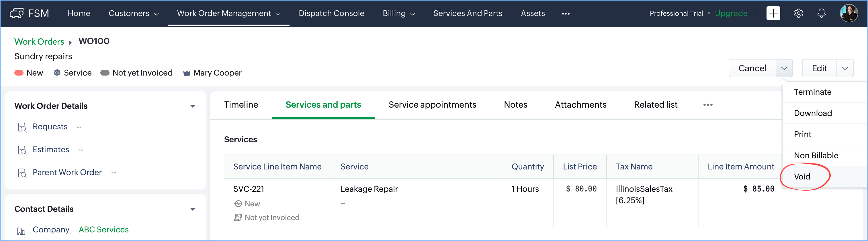Expand the Customers menu
868x241 pixels.
click(x=133, y=13)
